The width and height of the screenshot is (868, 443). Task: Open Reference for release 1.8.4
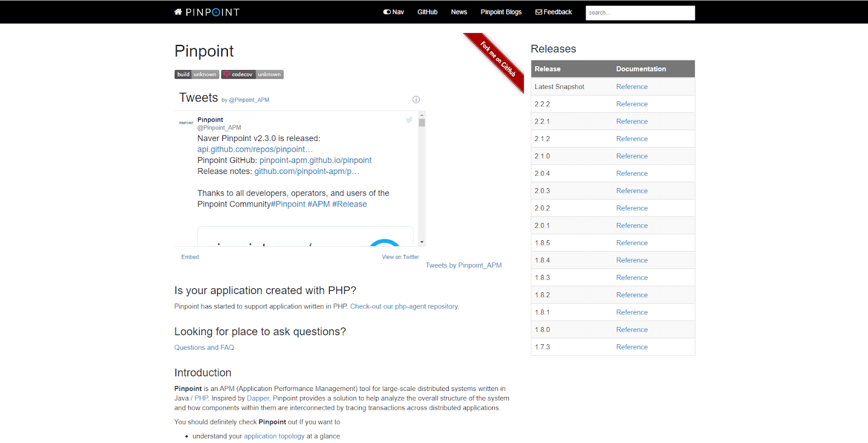[632, 260]
